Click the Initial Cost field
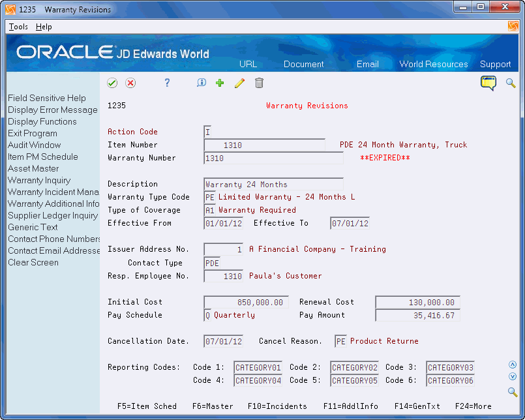Viewport: 525px width, 420px height. click(246, 303)
